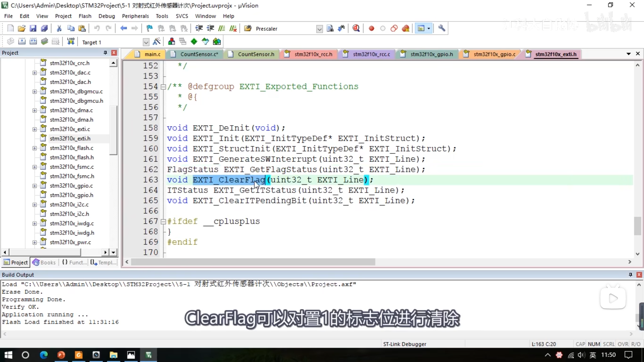Click editor horizontal scrollbar thumb

(253, 262)
